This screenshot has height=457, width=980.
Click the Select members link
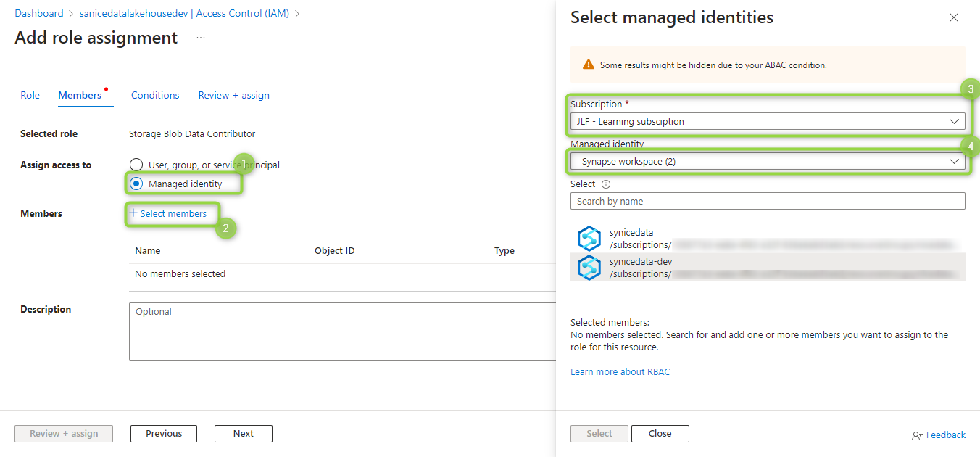click(x=168, y=213)
